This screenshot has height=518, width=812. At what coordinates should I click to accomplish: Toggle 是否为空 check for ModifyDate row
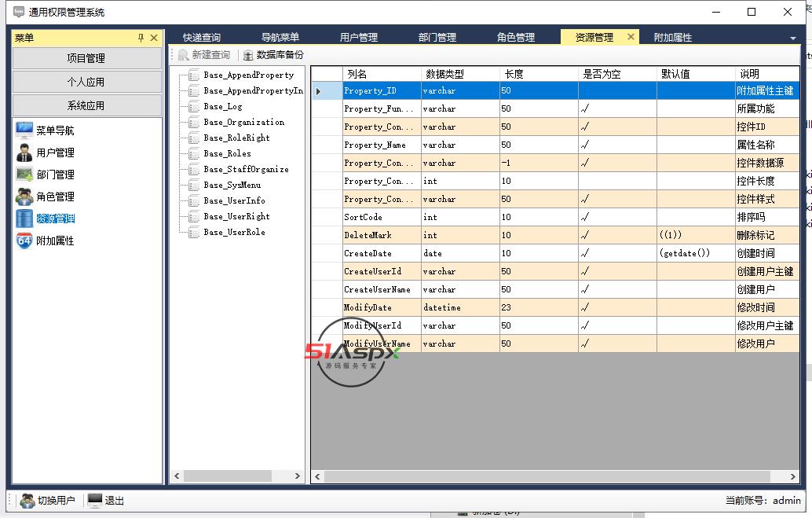click(585, 307)
